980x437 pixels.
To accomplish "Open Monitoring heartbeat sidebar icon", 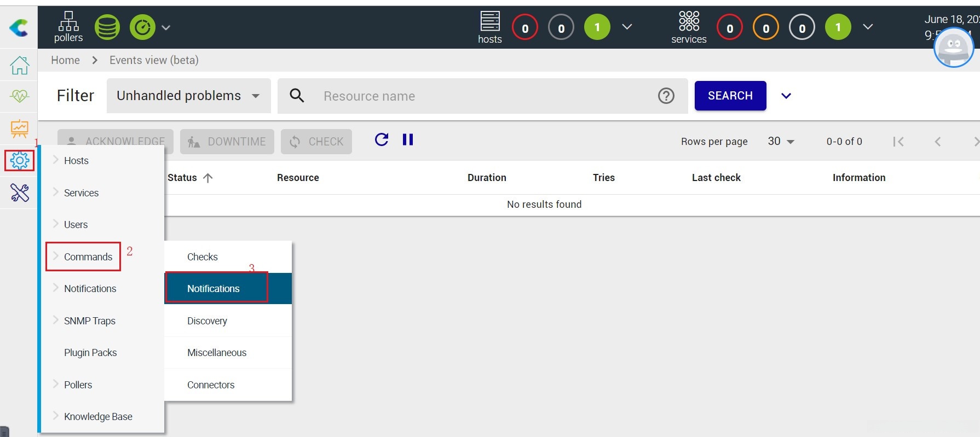I will tap(20, 96).
